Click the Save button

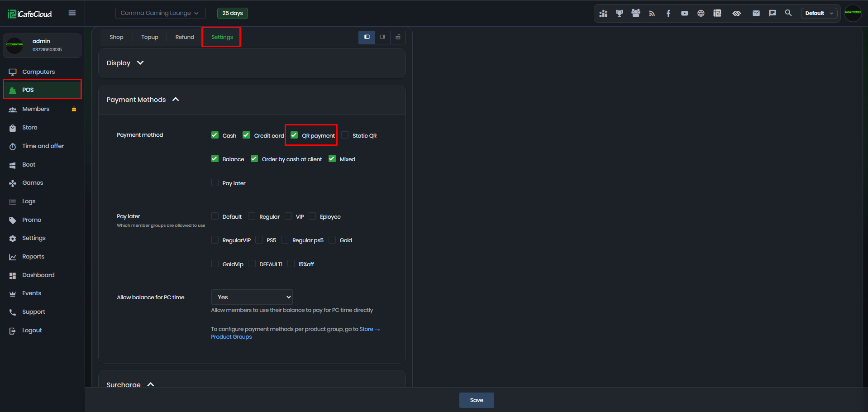tap(477, 400)
